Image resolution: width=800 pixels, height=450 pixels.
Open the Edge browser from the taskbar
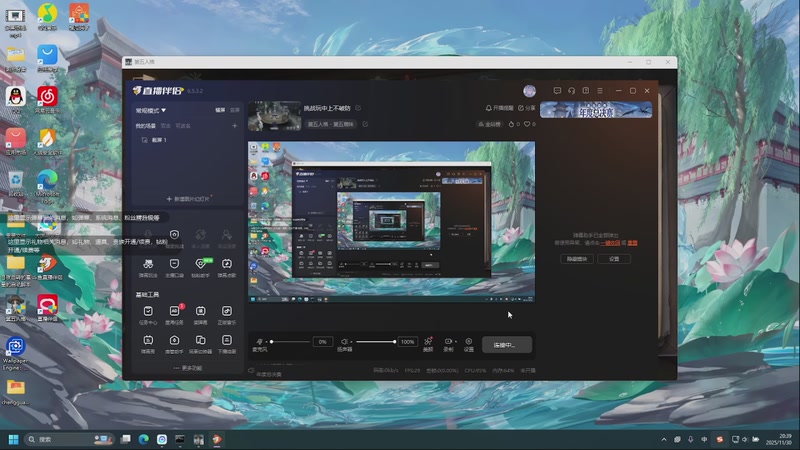[144, 439]
